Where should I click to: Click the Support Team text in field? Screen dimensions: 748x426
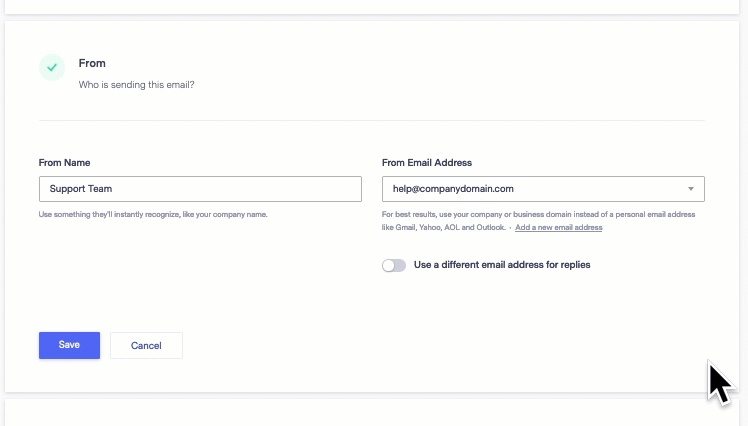[81, 189]
